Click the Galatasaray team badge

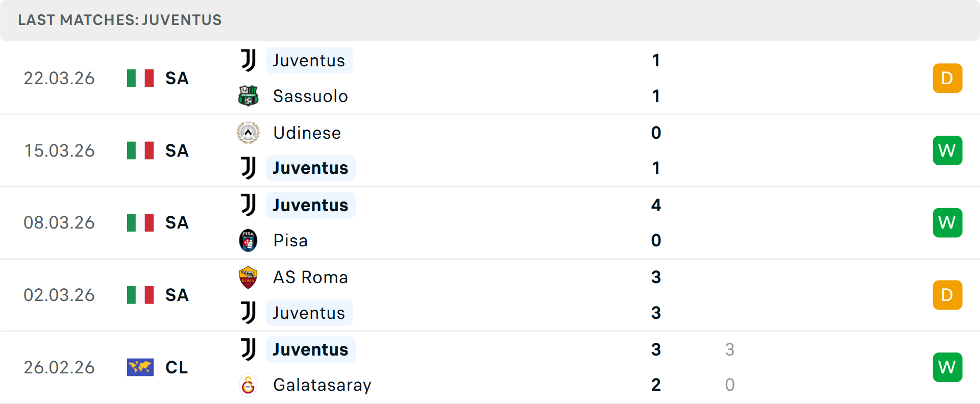248,385
